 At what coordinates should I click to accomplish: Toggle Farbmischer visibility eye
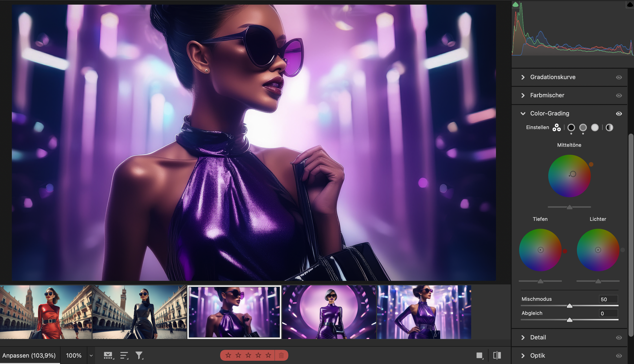(x=619, y=95)
